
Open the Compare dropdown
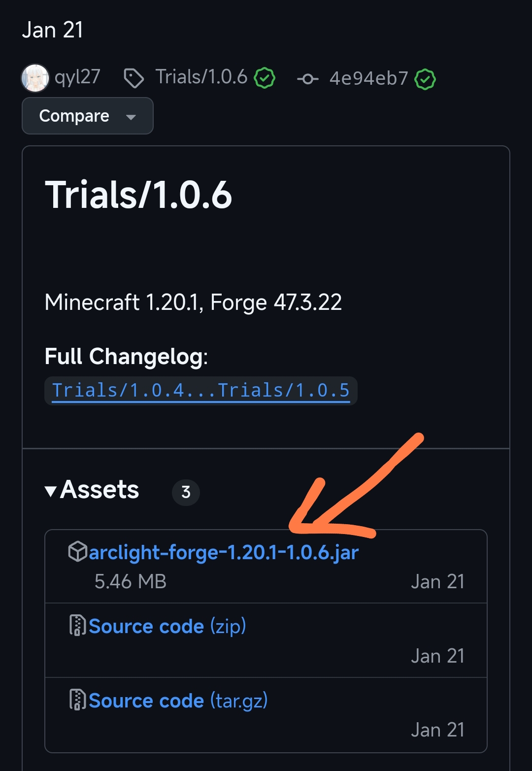tap(88, 116)
